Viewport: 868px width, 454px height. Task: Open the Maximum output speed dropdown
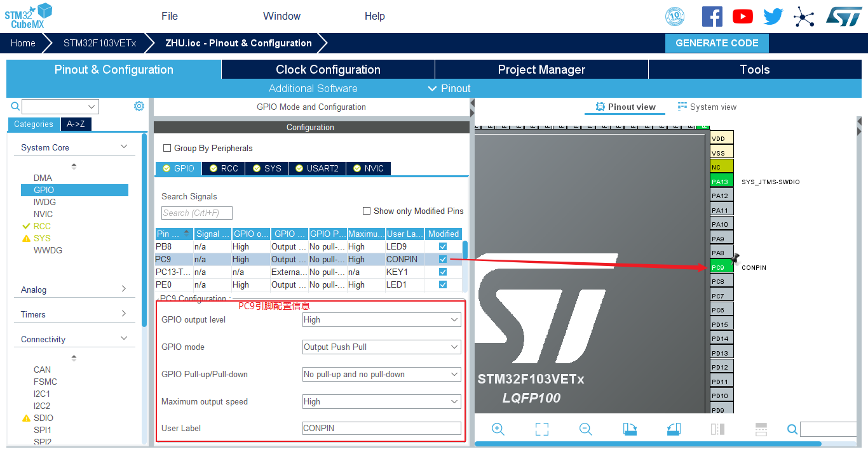point(381,402)
